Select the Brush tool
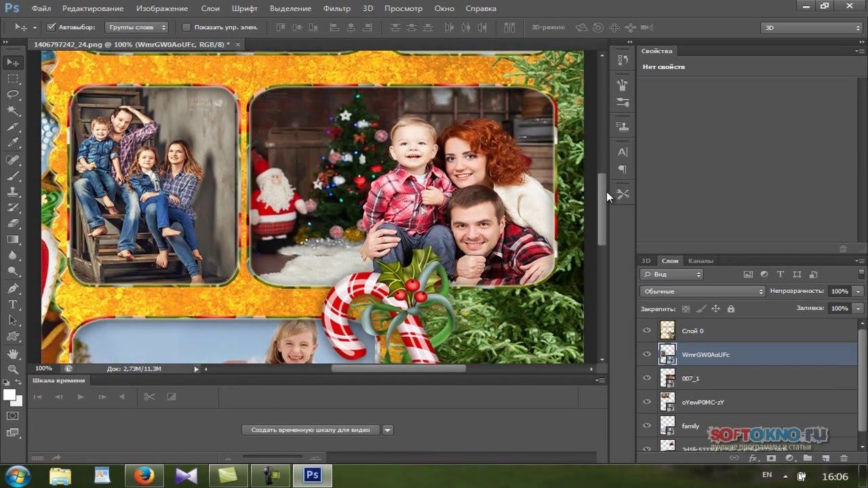Image resolution: width=868 pixels, height=488 pixels. coord(13,176)
